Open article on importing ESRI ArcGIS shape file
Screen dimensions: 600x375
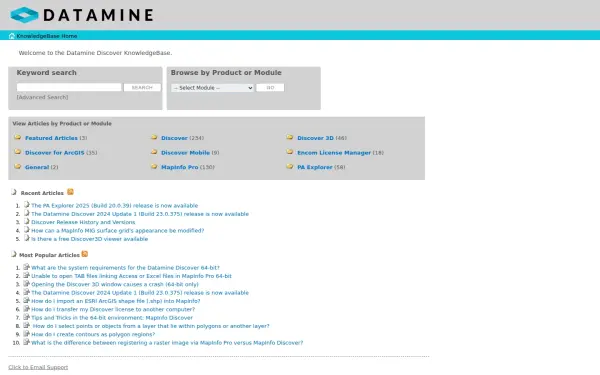click(116, 302)
